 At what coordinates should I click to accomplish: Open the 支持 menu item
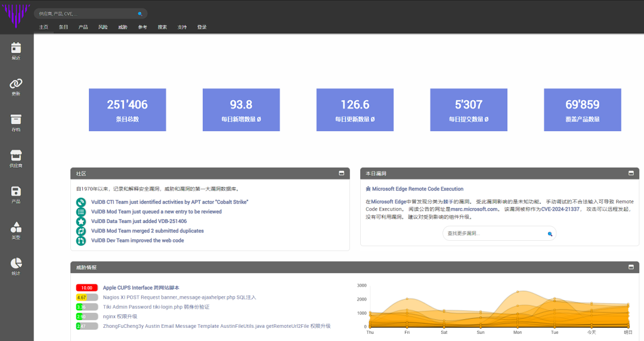[x=182, y=27]
